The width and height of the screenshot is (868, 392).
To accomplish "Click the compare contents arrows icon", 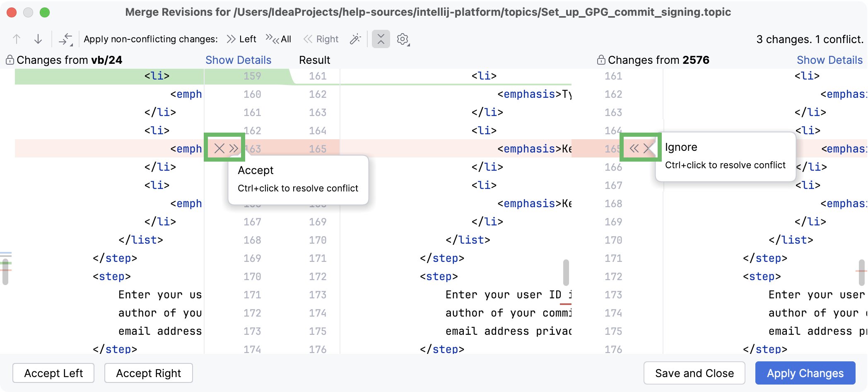I will tap(66, 39).
